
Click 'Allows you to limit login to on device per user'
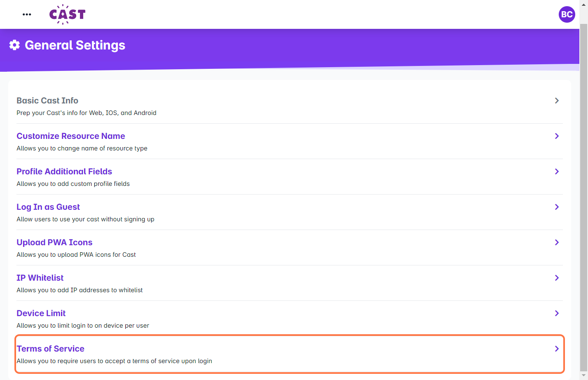pyautogui.click(x=83, y=326)
